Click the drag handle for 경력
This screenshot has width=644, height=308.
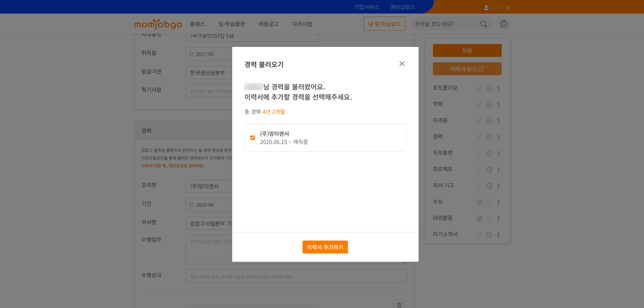pos(498,137)
